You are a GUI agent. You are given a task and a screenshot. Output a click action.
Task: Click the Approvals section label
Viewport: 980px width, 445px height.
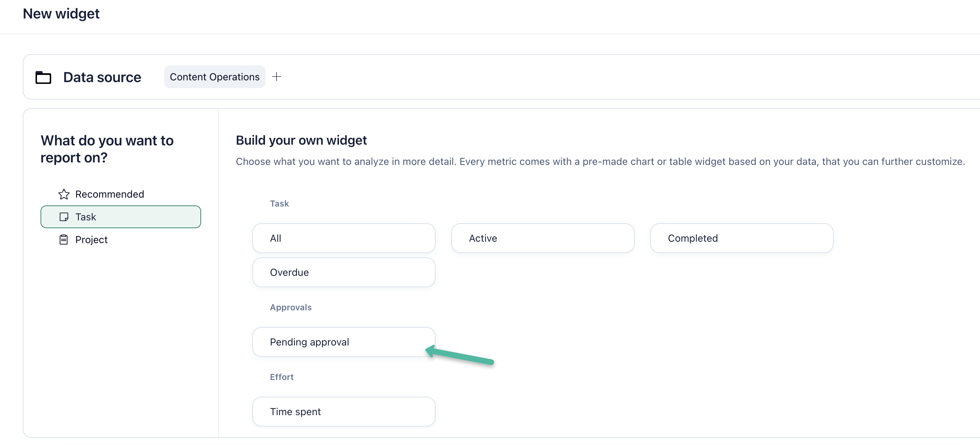click(291, 307)
